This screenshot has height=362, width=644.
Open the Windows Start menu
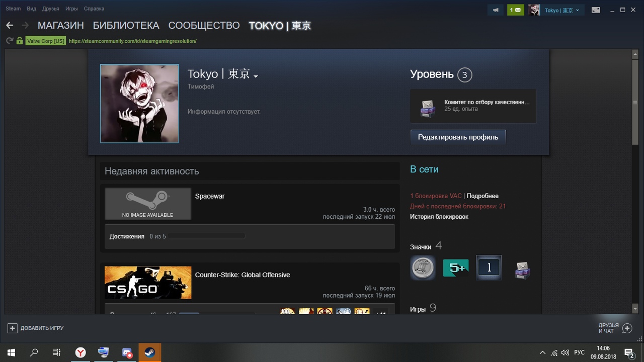click(x=11, y=352)
